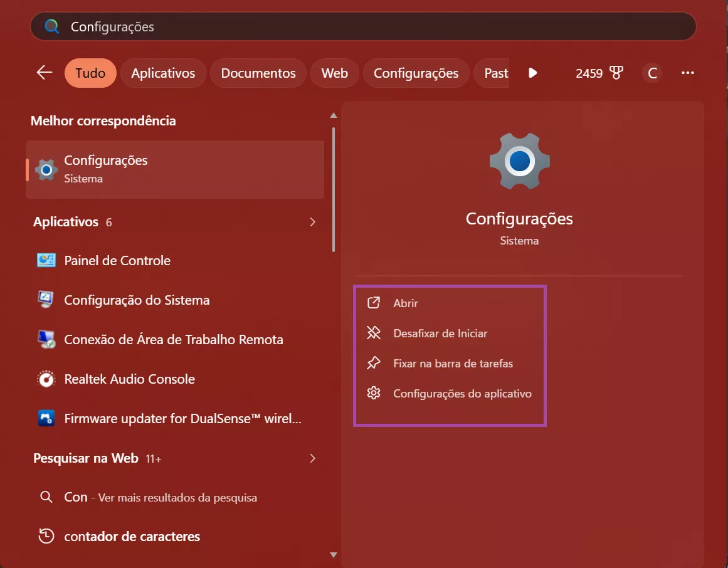Click Abrir to launch Configurações
Screen dimensions: 728x568
point(405,303)
